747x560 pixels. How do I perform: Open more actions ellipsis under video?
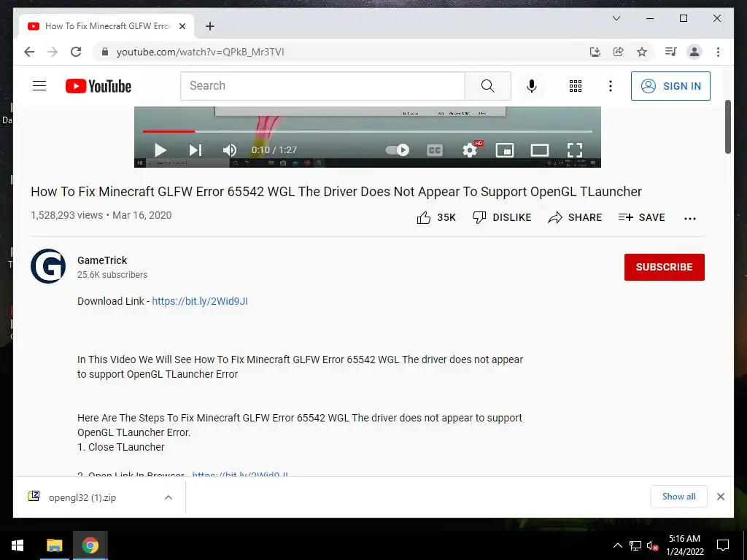(x=690, y=218)
